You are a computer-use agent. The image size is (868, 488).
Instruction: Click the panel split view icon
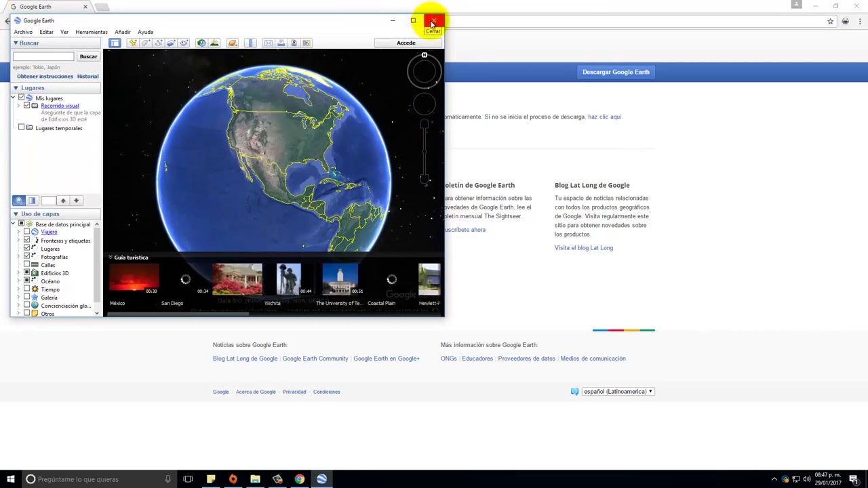pyautogui.click(x=32, y=201)
